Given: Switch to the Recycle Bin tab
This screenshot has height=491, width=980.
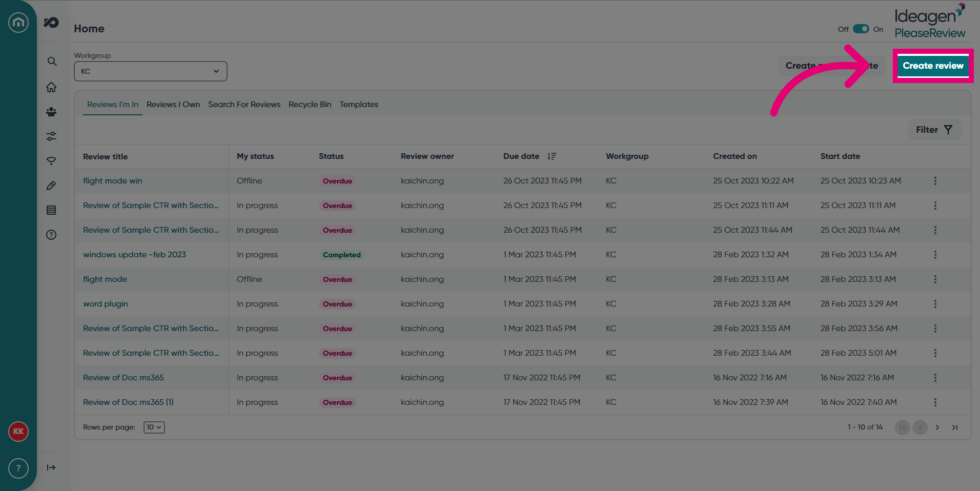Looking at the screenshot, I should pos(310,105).
